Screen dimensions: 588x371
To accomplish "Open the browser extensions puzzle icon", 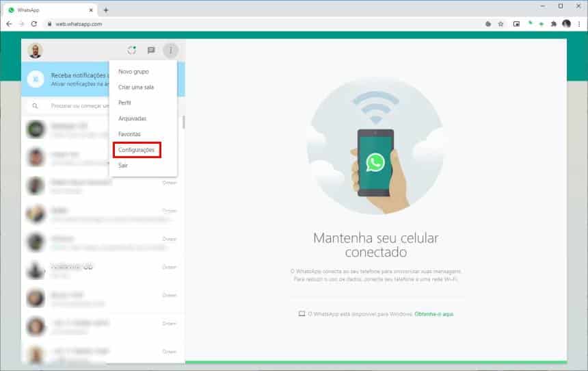I will click(x=554, y=24).
